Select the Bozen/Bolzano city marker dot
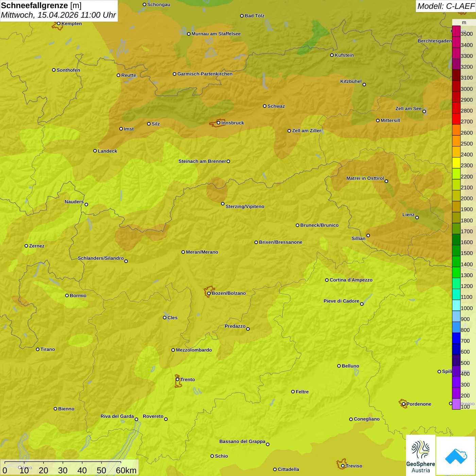This screenshot has height=476, width=476. click(209, 293)
